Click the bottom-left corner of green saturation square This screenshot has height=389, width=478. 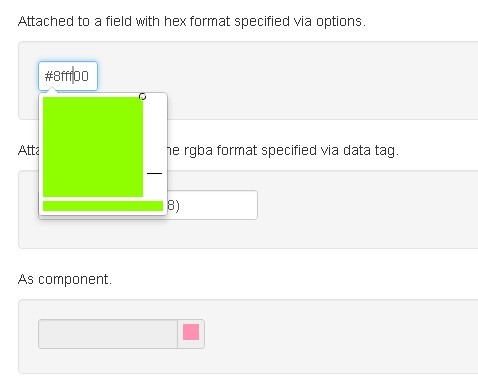click(44, 196)
